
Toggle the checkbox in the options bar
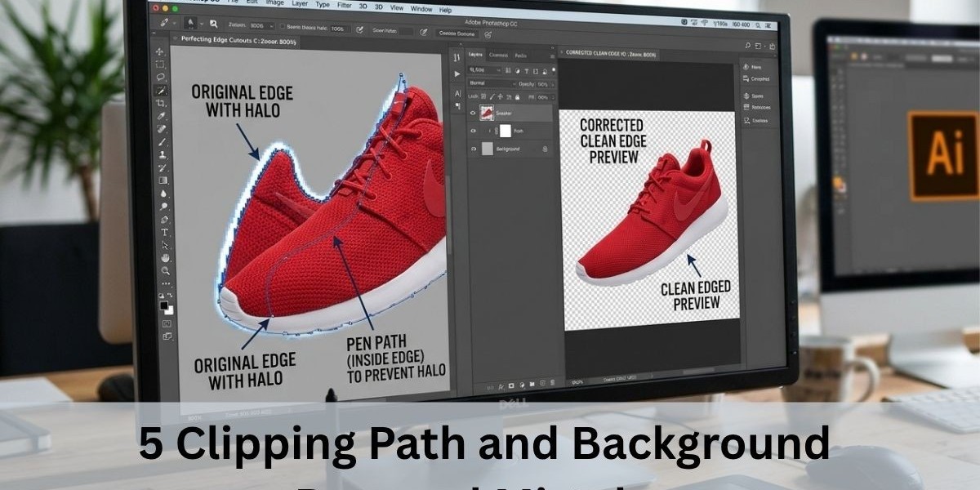[282, 27]
